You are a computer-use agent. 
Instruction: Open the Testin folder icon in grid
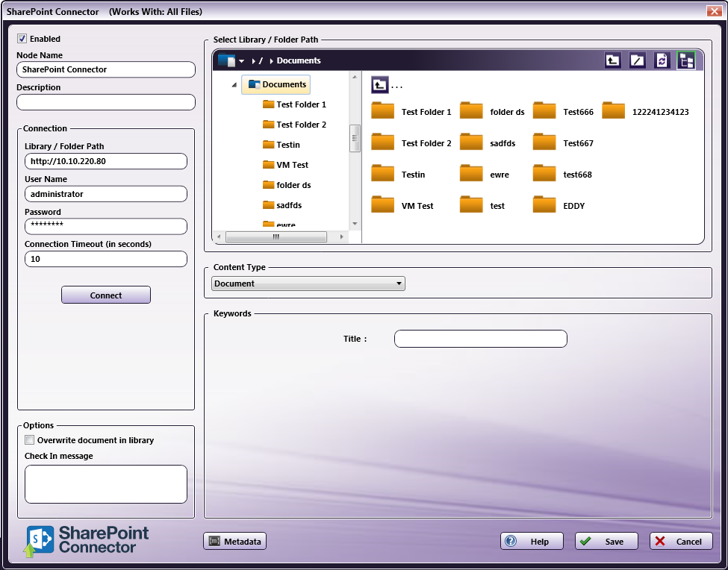point(382,175)
